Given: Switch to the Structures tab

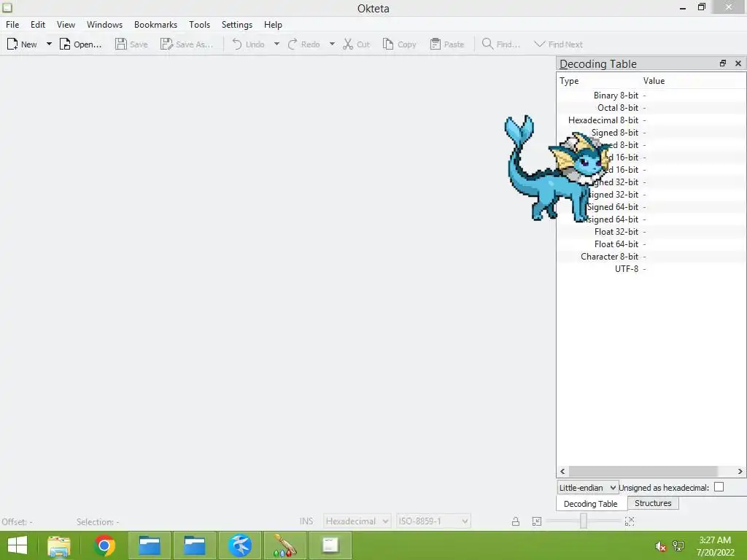Looking at the screenshot, I should coord(653,503).
